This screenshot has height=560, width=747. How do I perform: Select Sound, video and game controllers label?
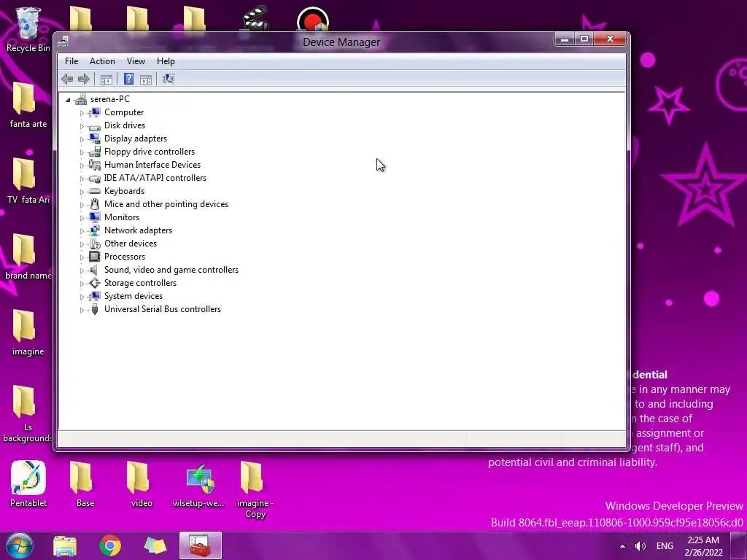[171, 270]
